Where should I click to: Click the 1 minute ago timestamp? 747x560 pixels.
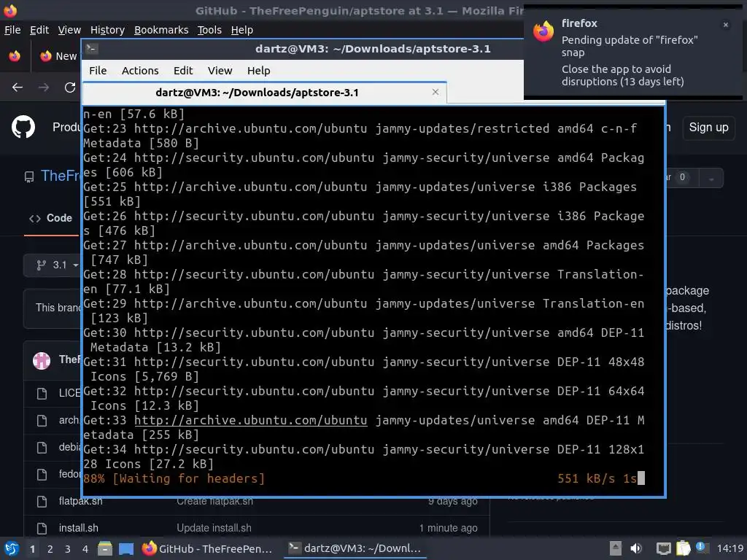click(x=449, y=528)
